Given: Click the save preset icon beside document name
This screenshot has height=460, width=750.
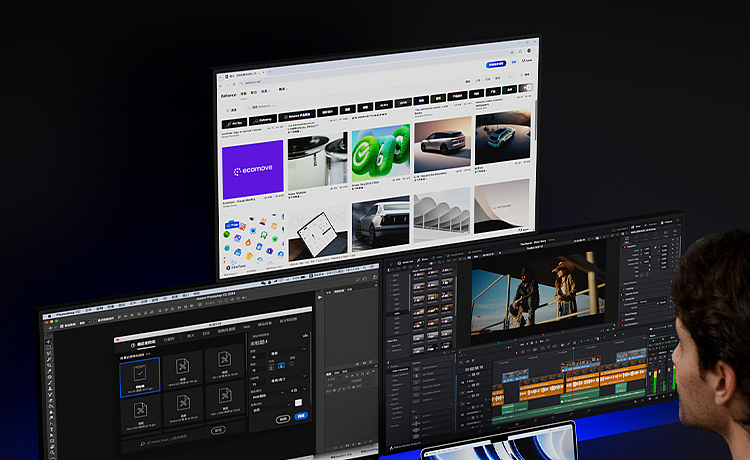Looking at the screenshot, I should [305, 336].
